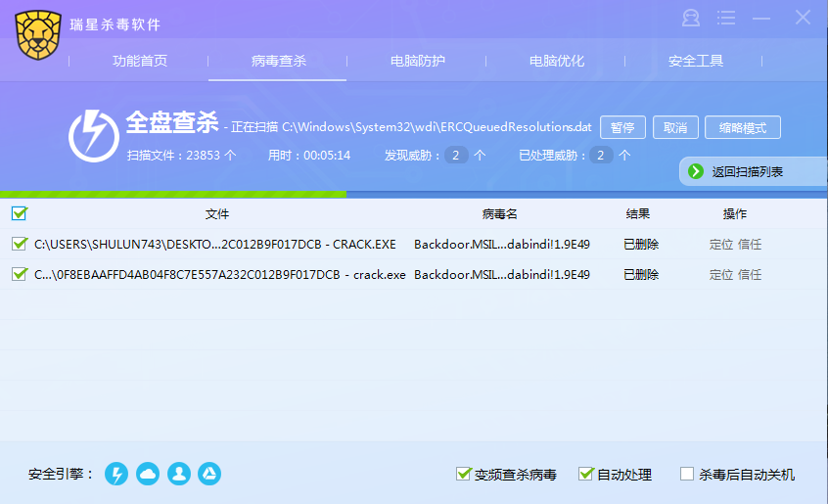The image size is (828, 504).
Task: Click the scanning path ERCQueuedResolutions.dat
Action: (x=437, y=127)
